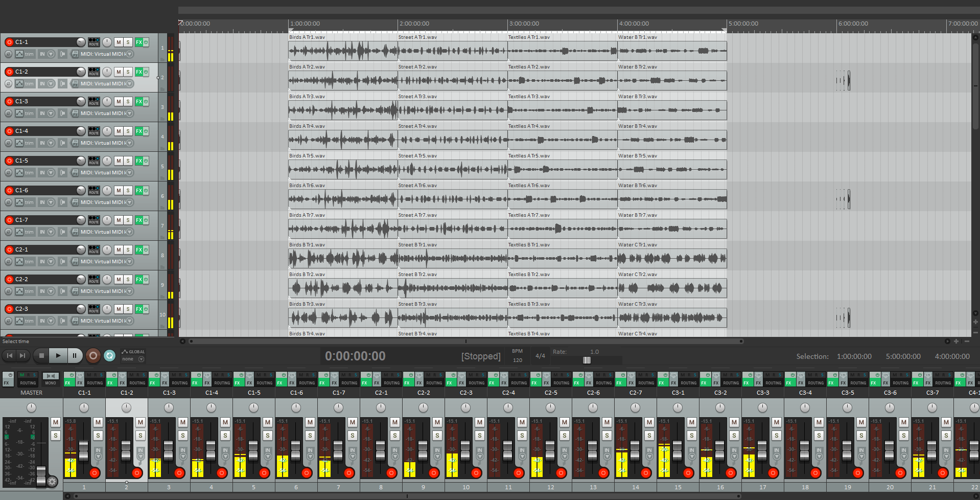Viewport: 980px width, 500px height.
Task: Click the pan knob on track C1-1
Action: pyautogui.click(x=107, y=42)
